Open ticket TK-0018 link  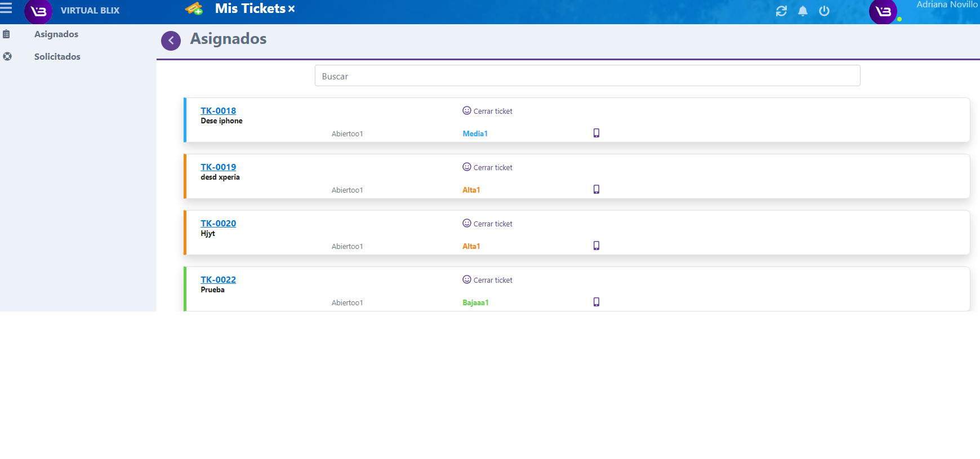click(218, 111)
